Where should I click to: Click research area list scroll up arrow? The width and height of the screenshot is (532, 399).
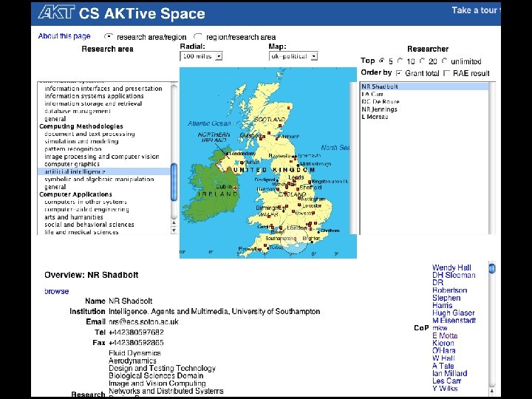tap(174, 223)
